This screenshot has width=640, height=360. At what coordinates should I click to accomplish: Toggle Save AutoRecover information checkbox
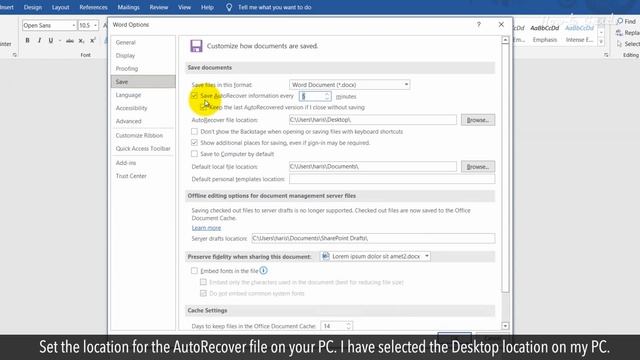pyautogui.click(x=194, y=96)
